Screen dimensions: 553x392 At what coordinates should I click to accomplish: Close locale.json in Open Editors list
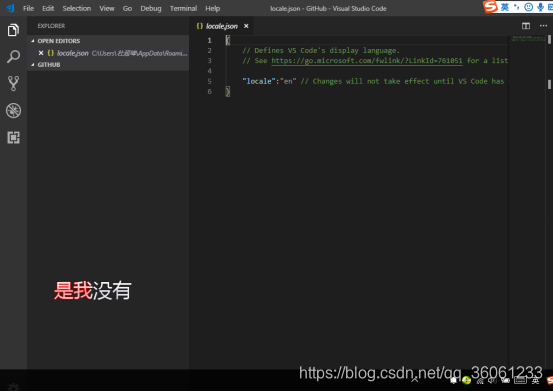41,53
